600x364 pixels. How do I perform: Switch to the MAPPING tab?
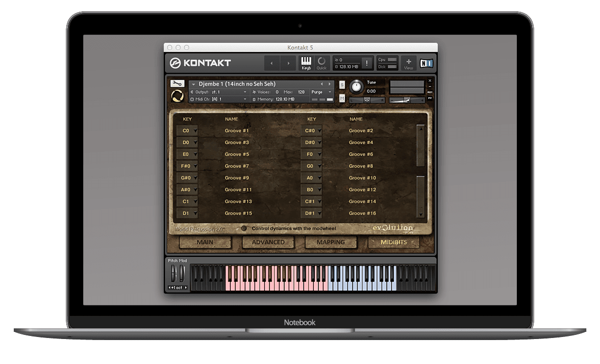(x=331, y=242)
